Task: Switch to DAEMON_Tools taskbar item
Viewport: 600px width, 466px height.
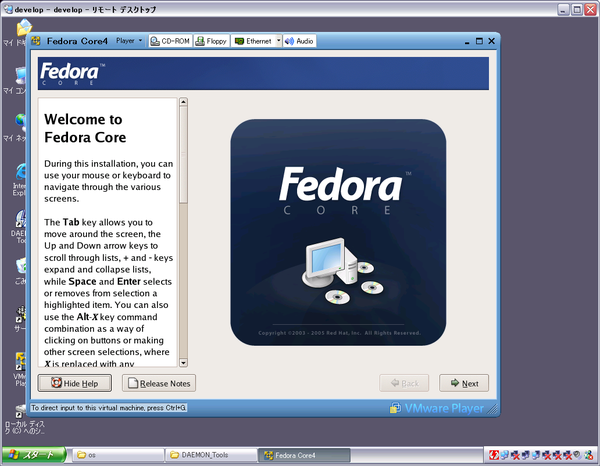Action: 212,455
